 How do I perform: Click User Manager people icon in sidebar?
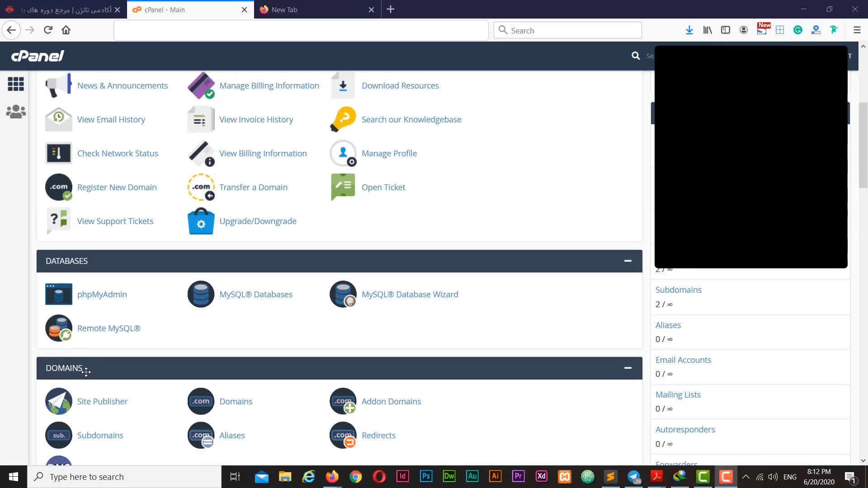click(16, 112)
